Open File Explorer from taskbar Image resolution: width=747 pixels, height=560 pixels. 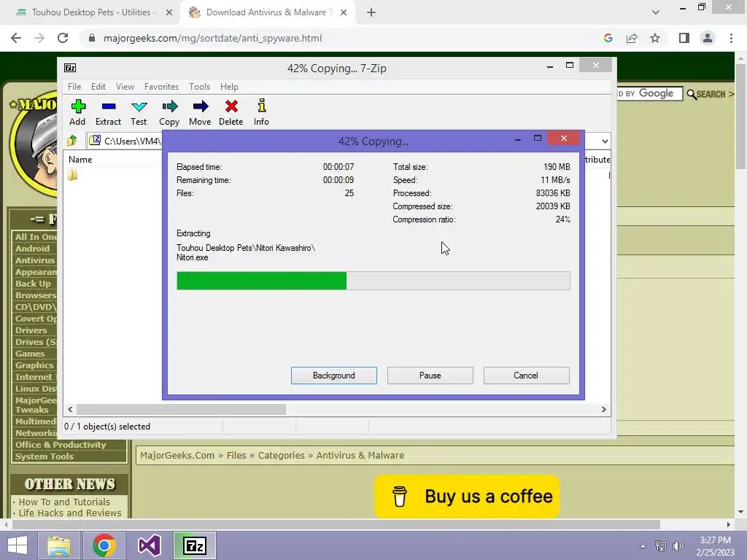59,545
